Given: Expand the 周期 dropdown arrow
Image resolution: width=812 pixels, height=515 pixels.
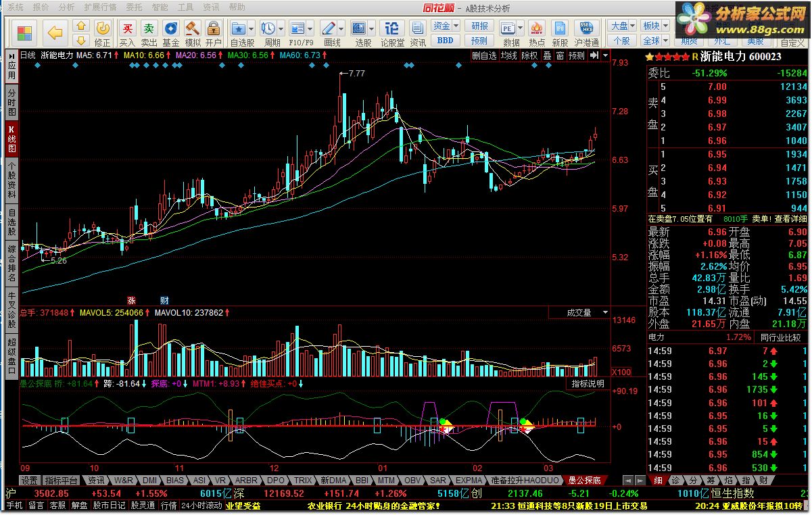Looking at the screenshot, I should tap(281, 29).
